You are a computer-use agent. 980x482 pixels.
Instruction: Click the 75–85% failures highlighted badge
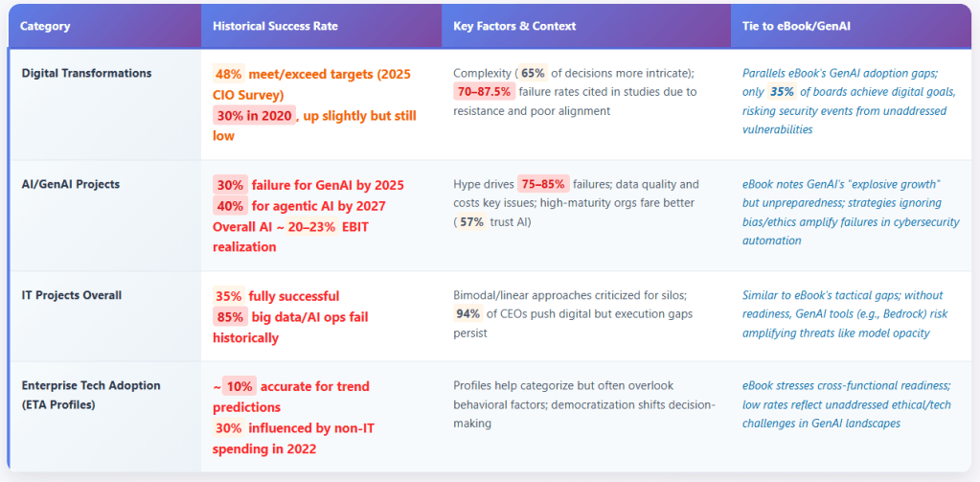pyautogui.click(x=543, y=184)
